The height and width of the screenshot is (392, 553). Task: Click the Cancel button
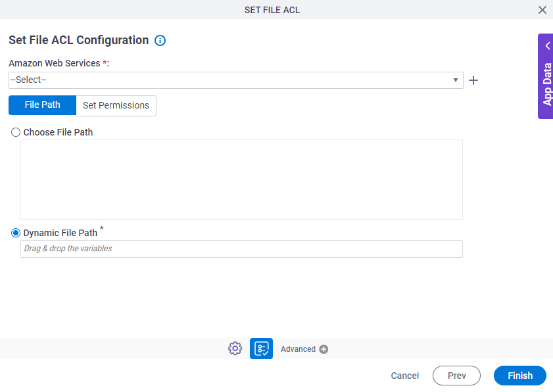404,376
